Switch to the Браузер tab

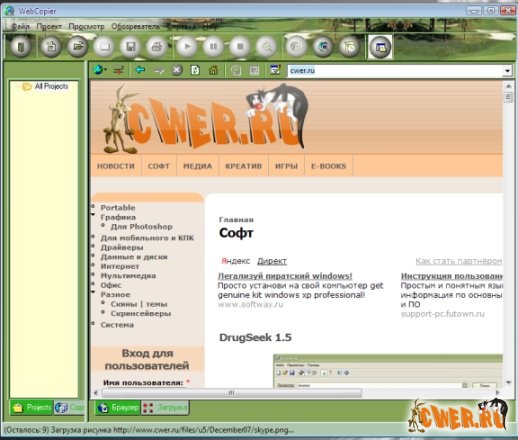tap(118, 407)
